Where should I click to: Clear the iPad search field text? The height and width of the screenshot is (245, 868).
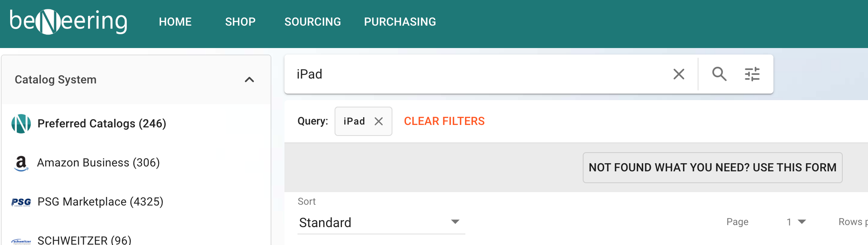tap(679, 74)
